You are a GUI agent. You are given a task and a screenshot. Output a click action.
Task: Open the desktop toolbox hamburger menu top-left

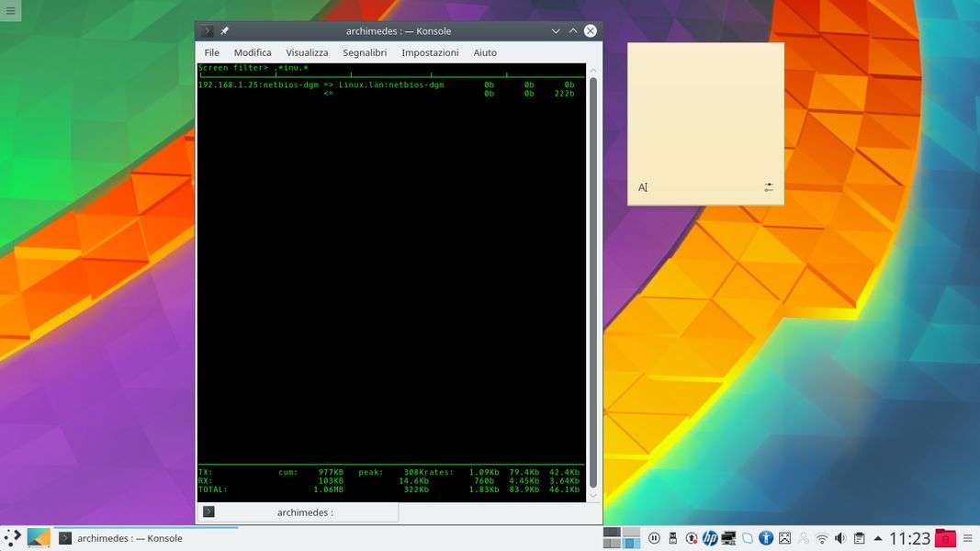(x=10, y=10)
